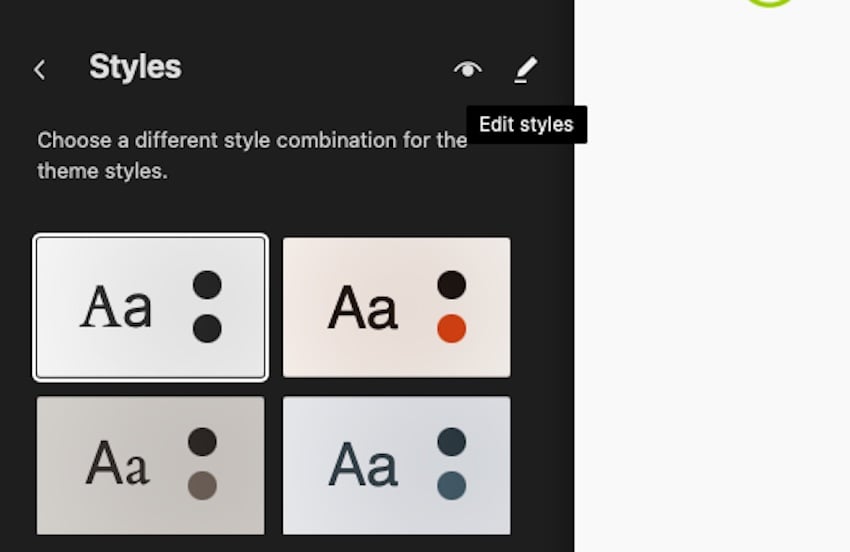Click the green circle at top right
Screen dimensions: 850x552
[x=770, y=4]
